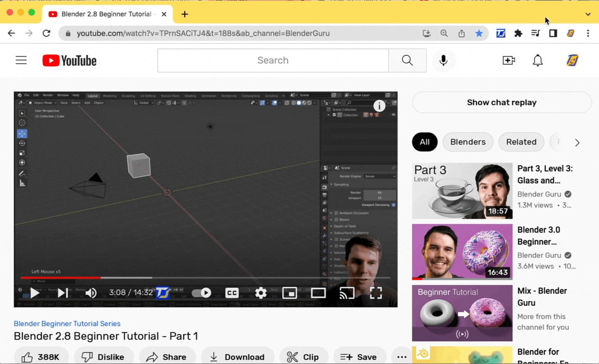Open Blender 3.0 Beginner video thumbnail
Image resolution: width=599 pixels, height=364 pixels.
tap(462, 252)
